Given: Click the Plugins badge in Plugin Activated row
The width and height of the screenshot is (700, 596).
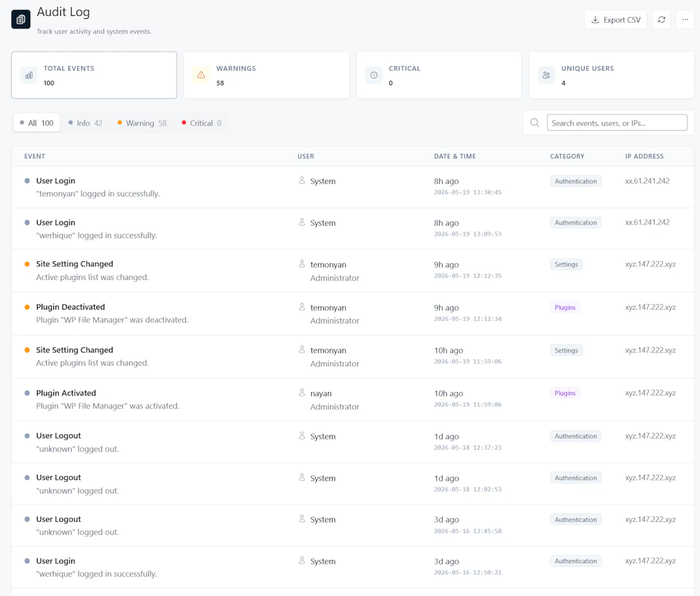Looking at the screenshot, I should (x=565, y=393).
